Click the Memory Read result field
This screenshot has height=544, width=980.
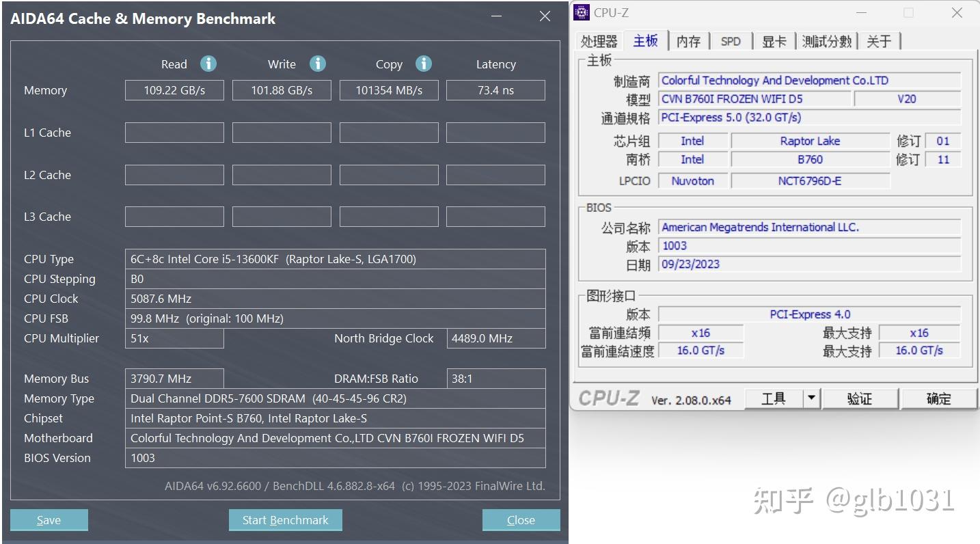pyautogui.click(x=174, y=90)
